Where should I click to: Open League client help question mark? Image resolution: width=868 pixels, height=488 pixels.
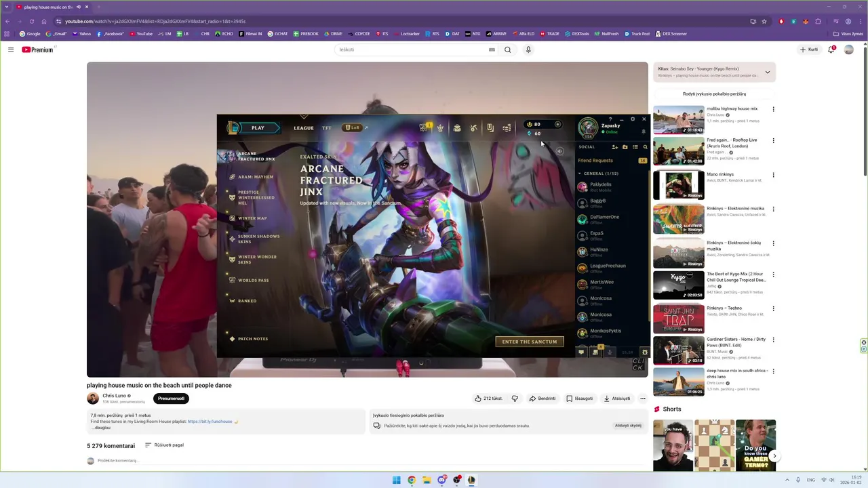(x=610, y=119)
